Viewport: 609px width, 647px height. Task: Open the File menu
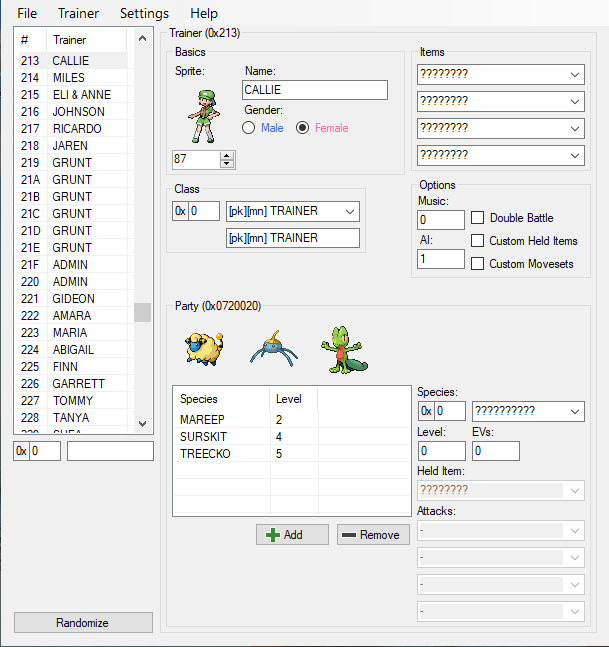pos(27,13)
